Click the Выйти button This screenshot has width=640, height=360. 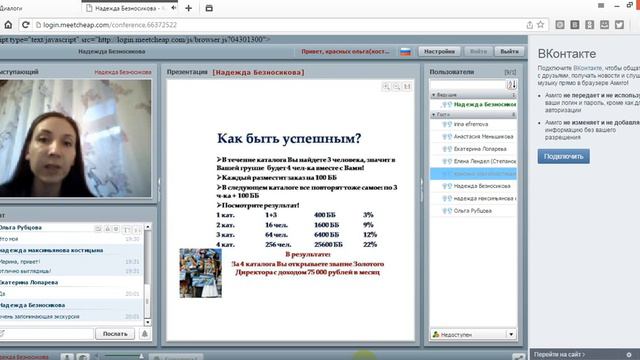pos(509,51)
